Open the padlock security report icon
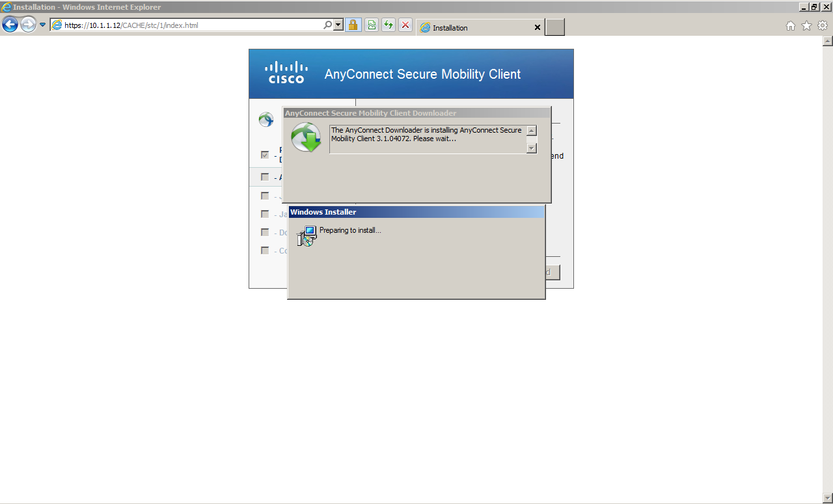Viewport: 833px width, 504px height. 353,25
